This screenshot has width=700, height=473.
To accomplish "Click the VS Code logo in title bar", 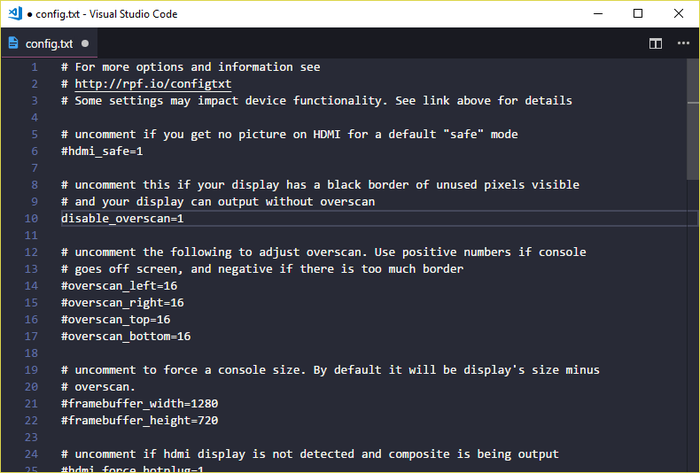I will click(15, 13).
